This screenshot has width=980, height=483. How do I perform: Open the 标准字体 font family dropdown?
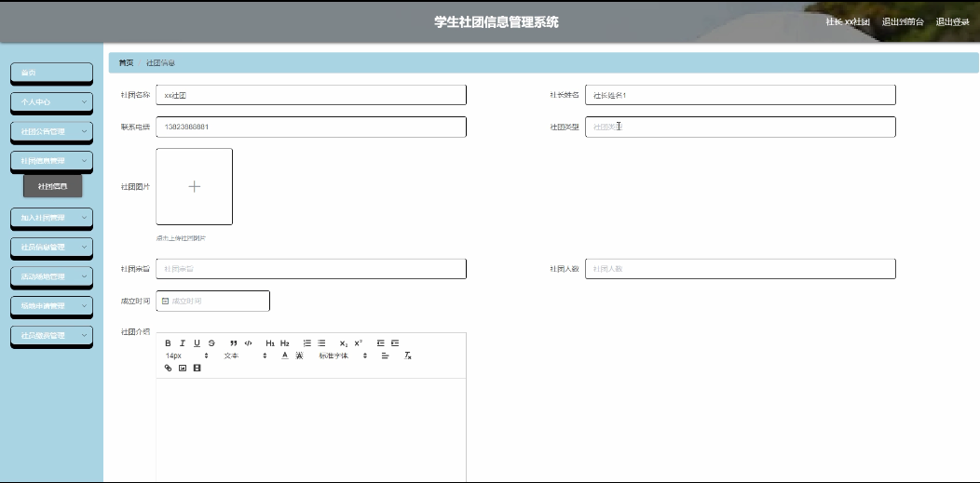pyautogui.click(x=343, y=356)
